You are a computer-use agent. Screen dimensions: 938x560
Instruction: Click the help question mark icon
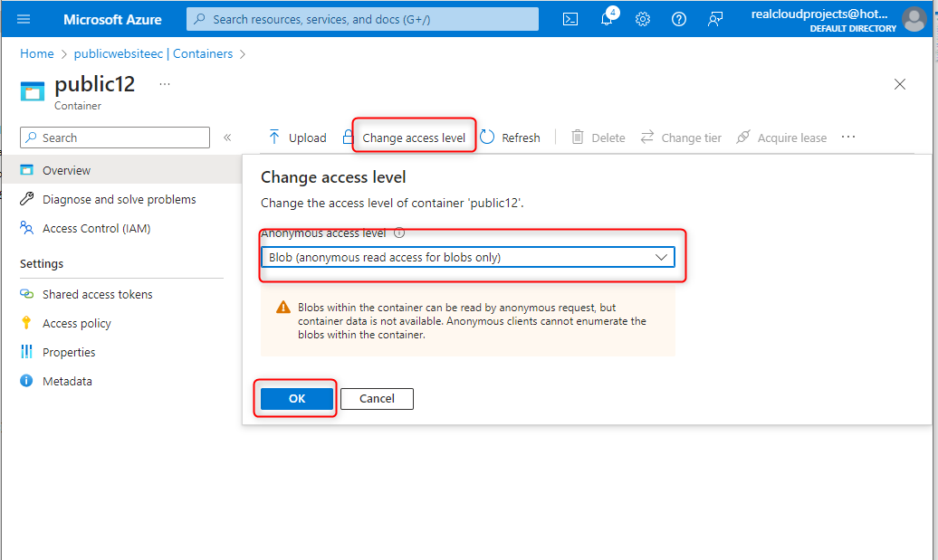[x=679, y=19]
